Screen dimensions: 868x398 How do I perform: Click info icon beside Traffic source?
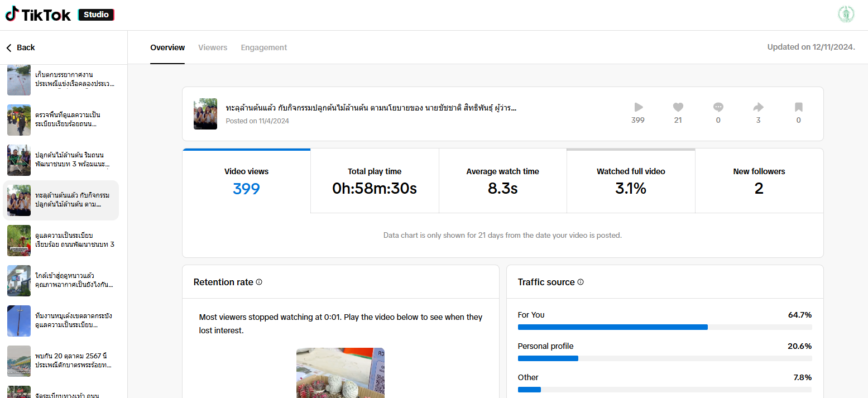click(581, 282)
